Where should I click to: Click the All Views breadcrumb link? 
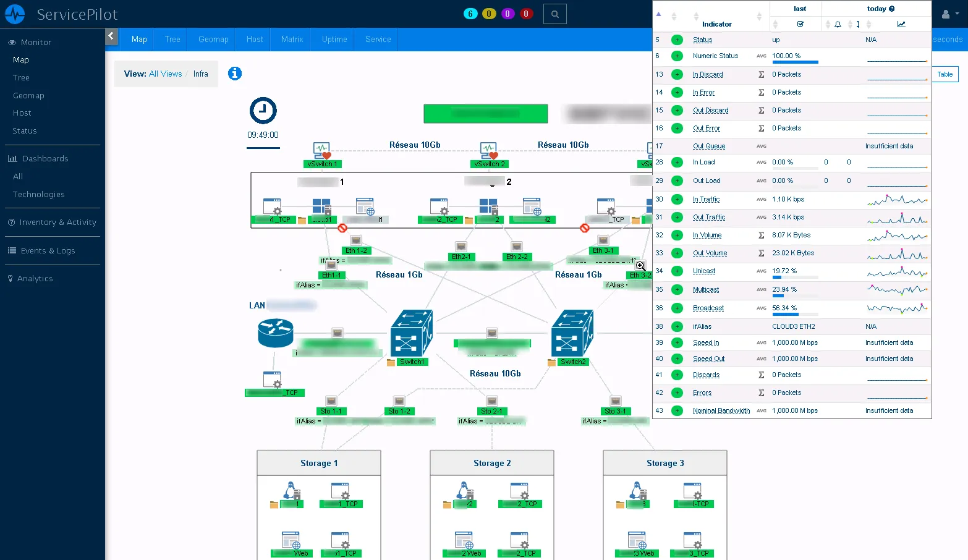[x=165, y=73]
